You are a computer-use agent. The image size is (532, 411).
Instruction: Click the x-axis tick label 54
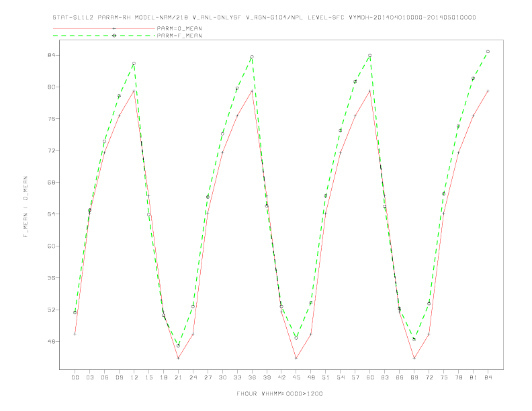[x=341, y=377]
